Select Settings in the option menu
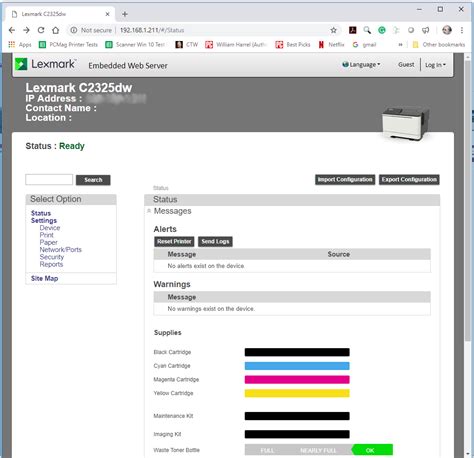474x458 pixels. click(44, 221)
